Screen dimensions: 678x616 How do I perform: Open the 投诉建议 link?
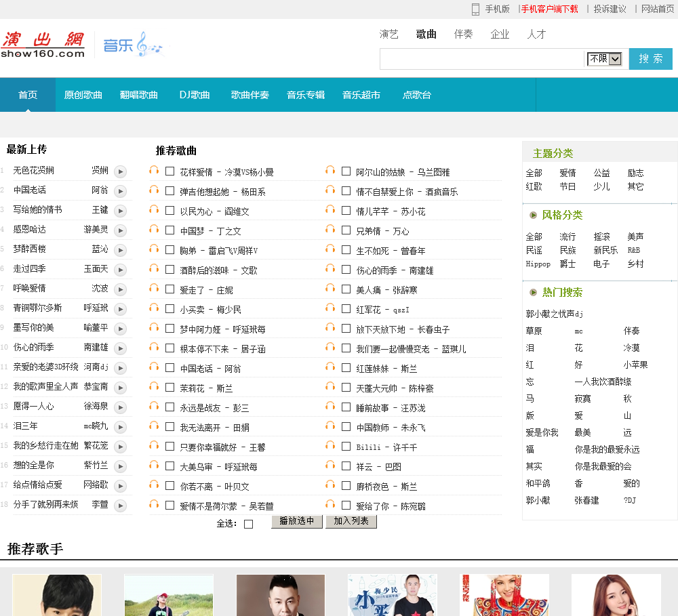tap(610, 9)
